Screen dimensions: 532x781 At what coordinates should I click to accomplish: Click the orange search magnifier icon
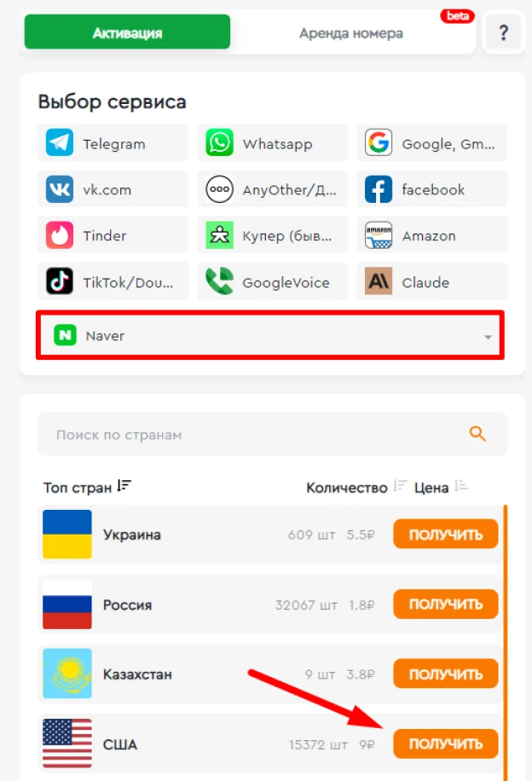477,434
